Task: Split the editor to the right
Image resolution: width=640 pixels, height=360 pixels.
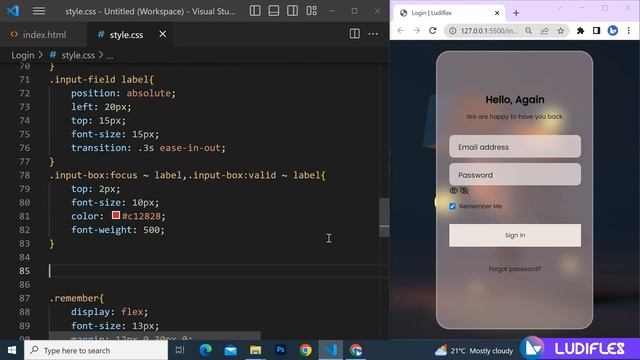Action: [354, 34]
